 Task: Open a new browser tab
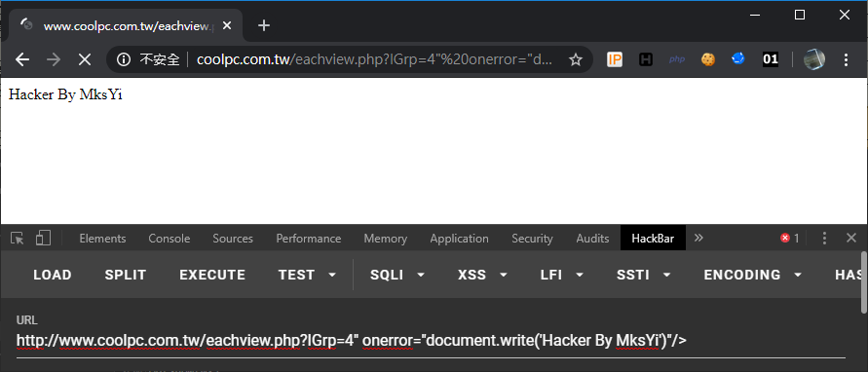[264, 25]
